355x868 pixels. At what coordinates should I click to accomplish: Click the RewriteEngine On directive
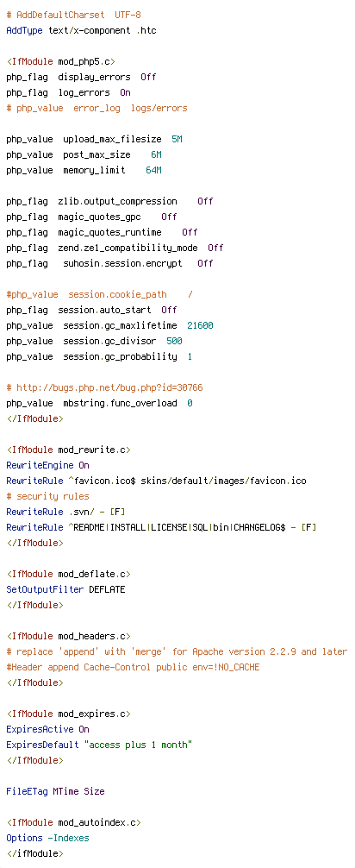[x=47, y=464]
